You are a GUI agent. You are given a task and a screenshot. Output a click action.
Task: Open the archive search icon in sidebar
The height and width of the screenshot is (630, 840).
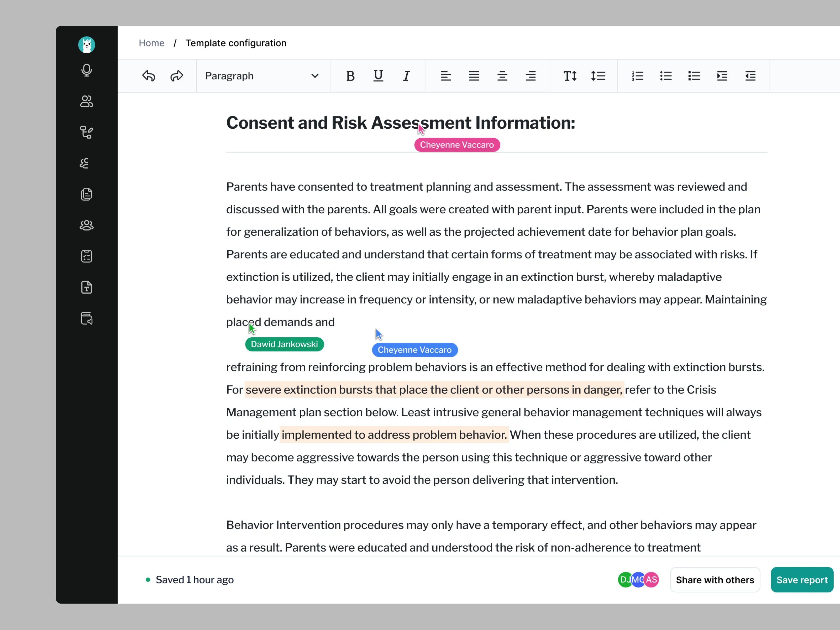point(87,318)
